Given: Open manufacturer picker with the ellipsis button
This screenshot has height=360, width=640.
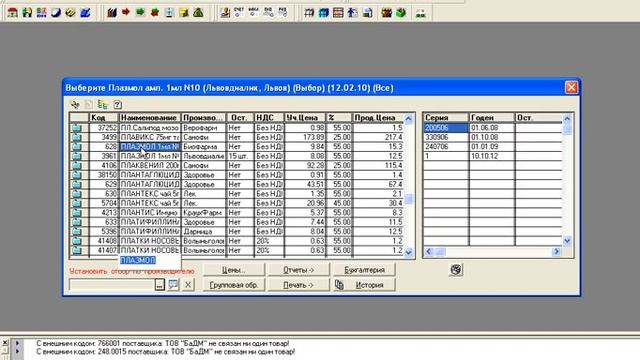Looking at the screenshot, I should [x=160, y=284].
